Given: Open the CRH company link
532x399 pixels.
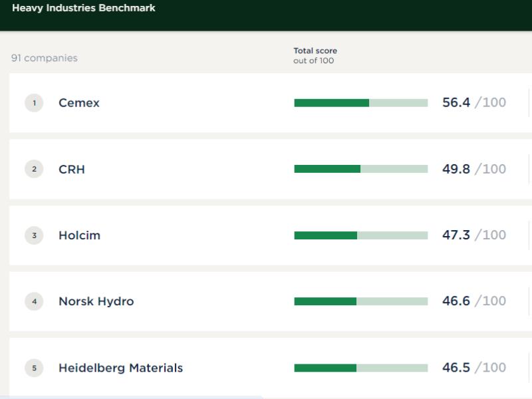Looking at the screenshot, I should point(72,169).
